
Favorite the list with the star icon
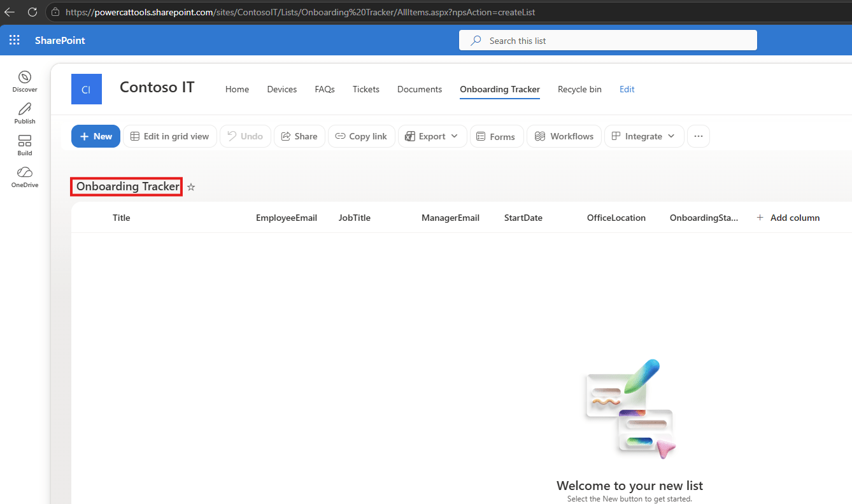[x=191, y=187]
